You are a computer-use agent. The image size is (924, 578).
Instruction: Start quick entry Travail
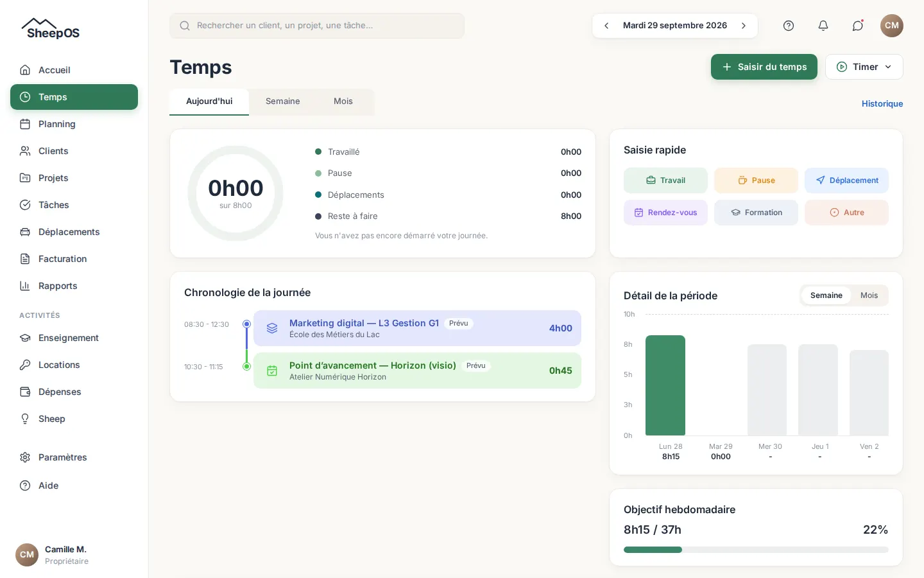coord(665,180)
